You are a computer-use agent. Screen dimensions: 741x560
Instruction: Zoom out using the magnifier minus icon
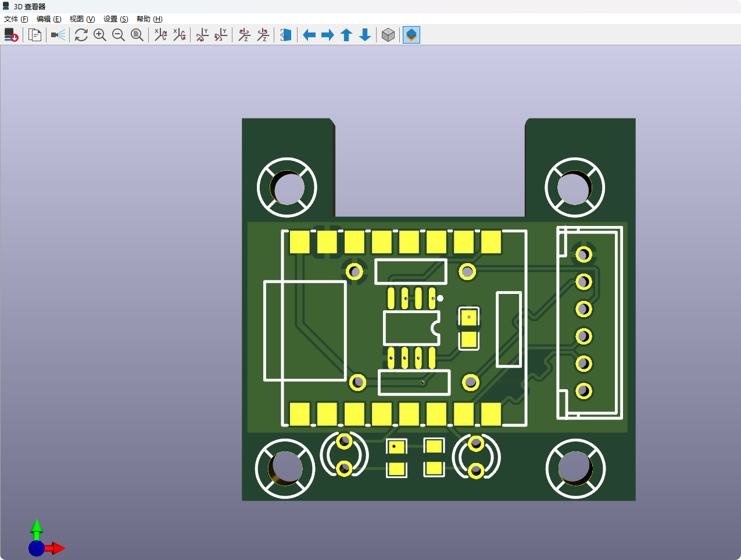point(119,35)
